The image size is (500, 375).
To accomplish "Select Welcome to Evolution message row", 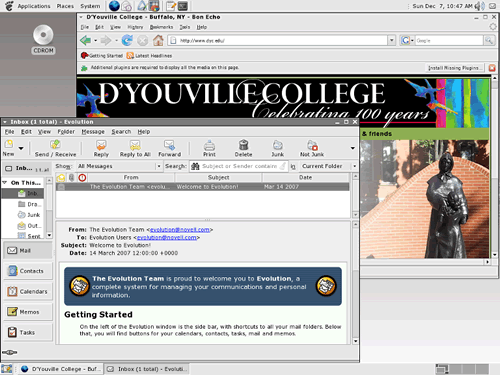I will [203, 187].
